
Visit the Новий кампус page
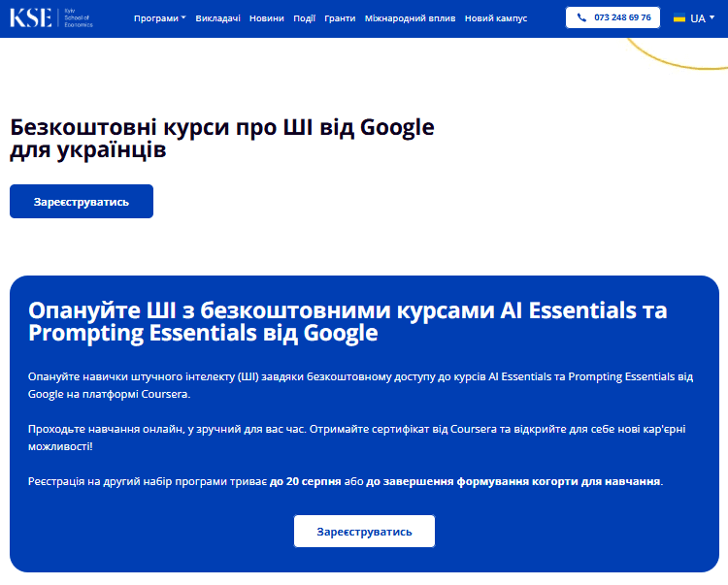click(496, 18)
